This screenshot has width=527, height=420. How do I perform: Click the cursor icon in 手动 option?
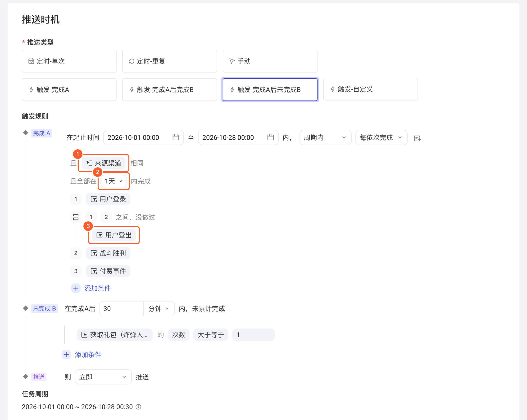[232, 61]
